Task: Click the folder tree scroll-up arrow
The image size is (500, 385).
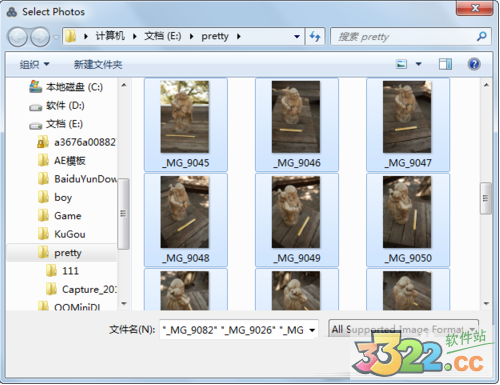Action: click(124, 85)
